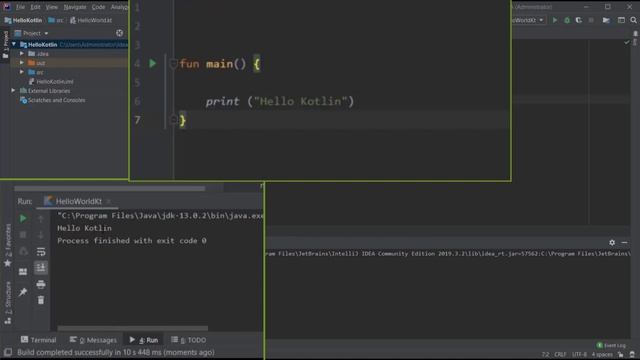Click horizontal scrollbar above Run panel
Viewport: 640px width, 360px height.
coord(109,189)
